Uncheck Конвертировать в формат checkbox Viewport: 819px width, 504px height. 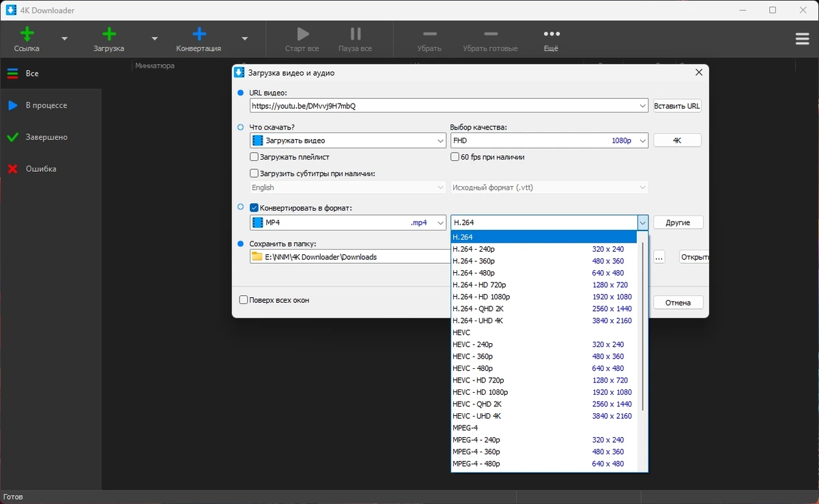pos(255,207)
